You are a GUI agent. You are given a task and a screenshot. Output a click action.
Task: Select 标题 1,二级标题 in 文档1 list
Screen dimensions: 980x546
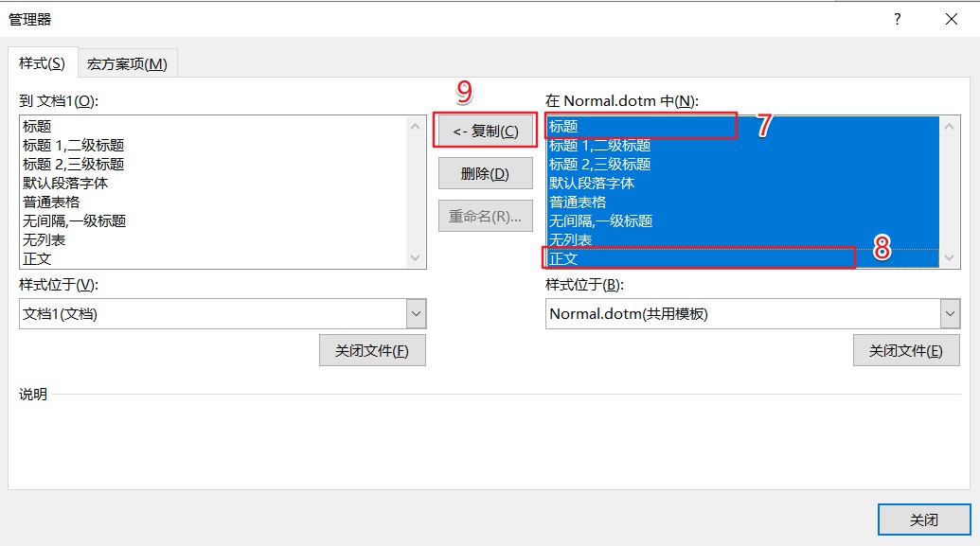(x=214, y=145)
